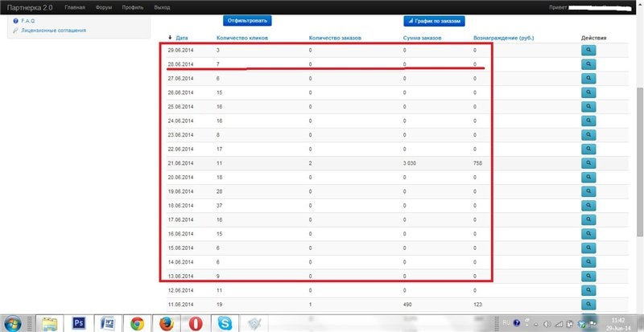The height and width of the screenshot is (332, 644).
Task: Click the Отфильтровать button
Action: [x=247, y=21]
